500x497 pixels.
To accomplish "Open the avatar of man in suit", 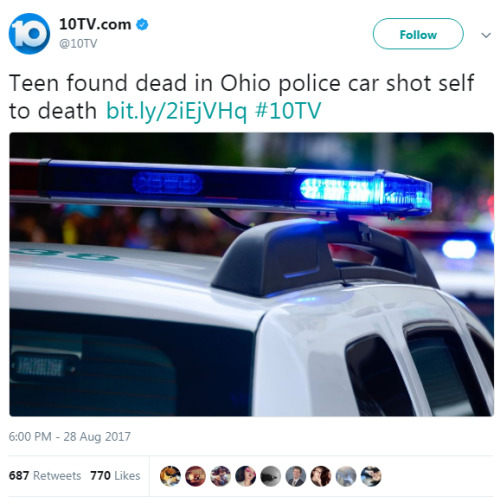I will pyautogui.click(x=296, y=476).
